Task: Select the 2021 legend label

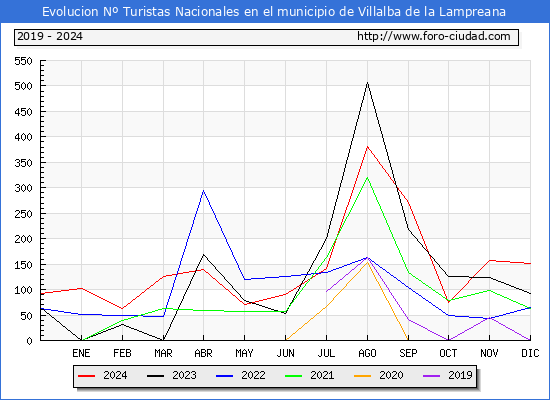Action: coord(322,375)
